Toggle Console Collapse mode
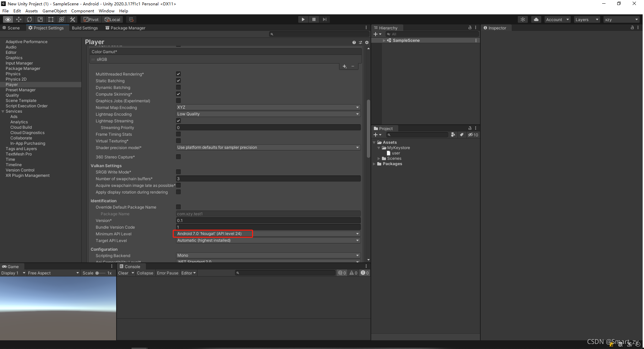The image size is (644, 349). tap(145, 273)
